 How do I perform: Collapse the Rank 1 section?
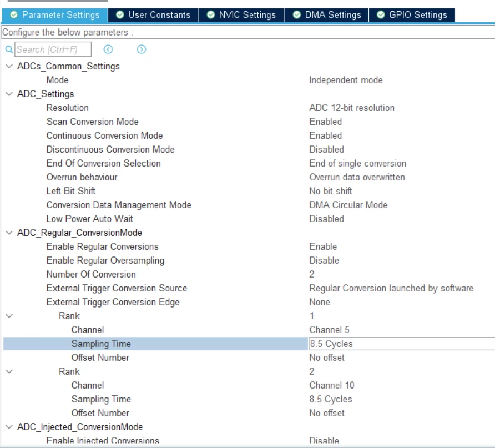tap(9, 316)
